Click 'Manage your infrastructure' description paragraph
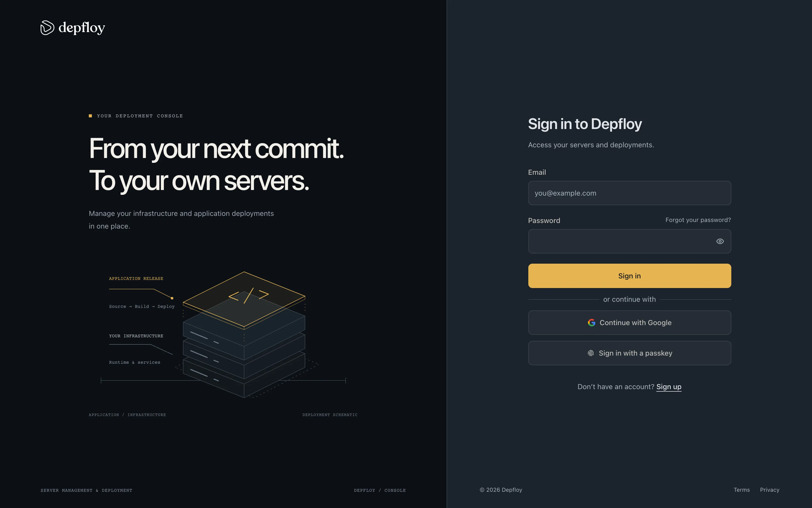 pos(181,220)
